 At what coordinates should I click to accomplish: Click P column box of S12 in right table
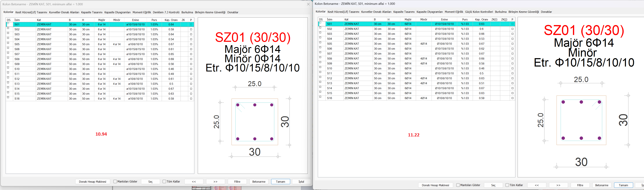pos(512,78)
